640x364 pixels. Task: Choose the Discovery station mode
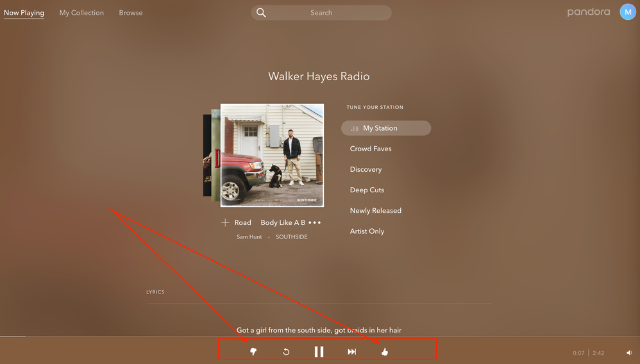pyautogui.click(x=366, y=169)
